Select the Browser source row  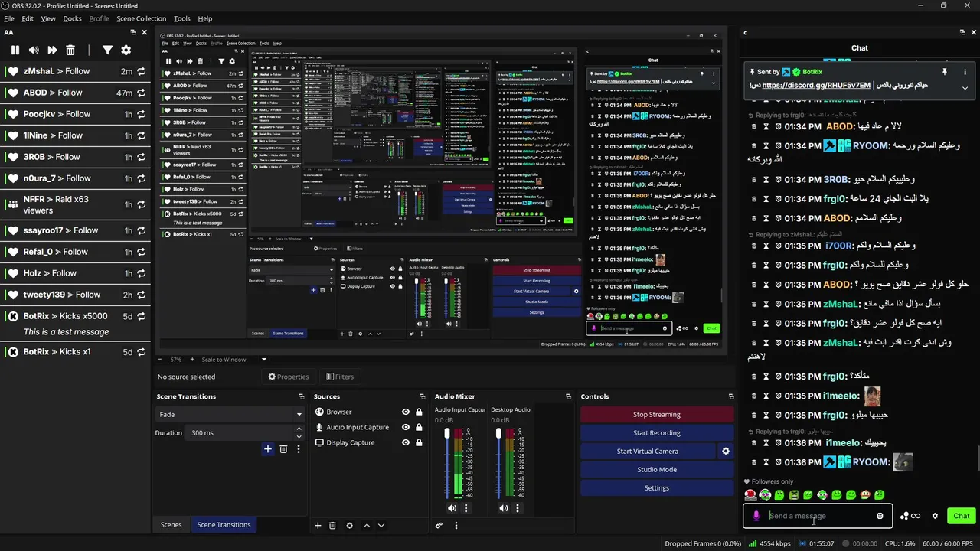coord(369,412)
